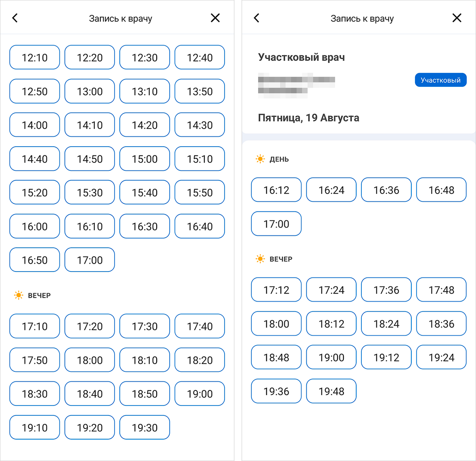Book the 15:50 slot

coord(200,192)
